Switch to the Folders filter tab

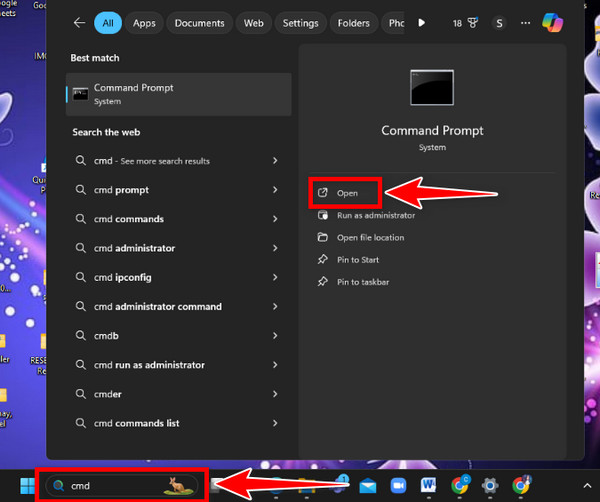(x=354, y=23)
